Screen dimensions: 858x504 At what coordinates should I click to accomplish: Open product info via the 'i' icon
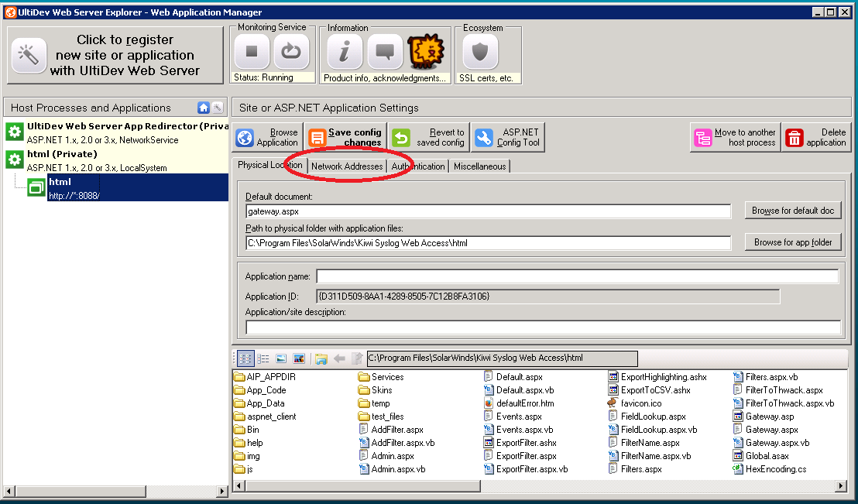point(345,53)
